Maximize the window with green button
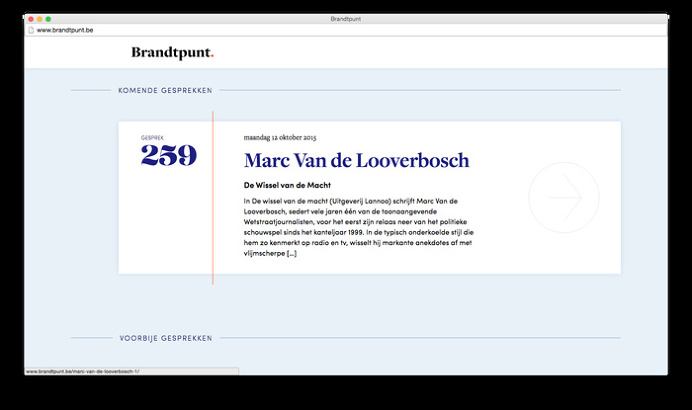This screenshot has height=410, width=692. point(48,19)
